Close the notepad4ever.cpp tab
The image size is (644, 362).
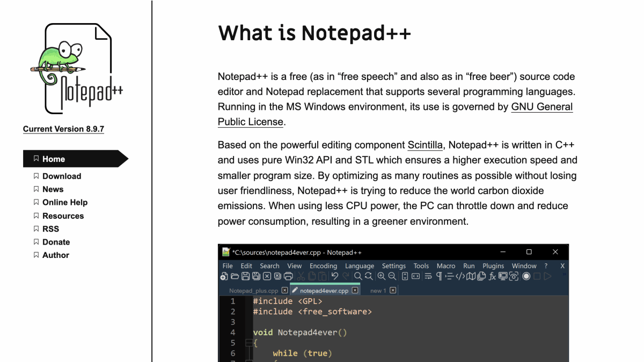click(x=355, y=290)
